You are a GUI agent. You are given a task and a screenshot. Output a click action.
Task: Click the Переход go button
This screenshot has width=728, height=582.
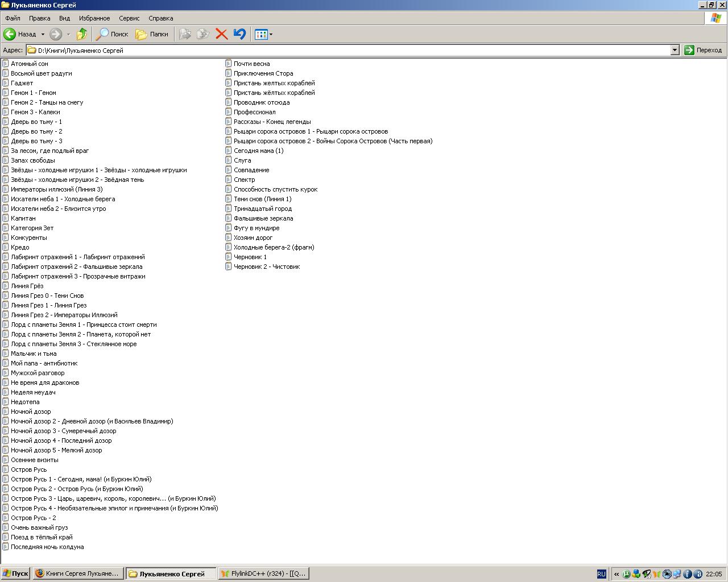tap(703, 50)
